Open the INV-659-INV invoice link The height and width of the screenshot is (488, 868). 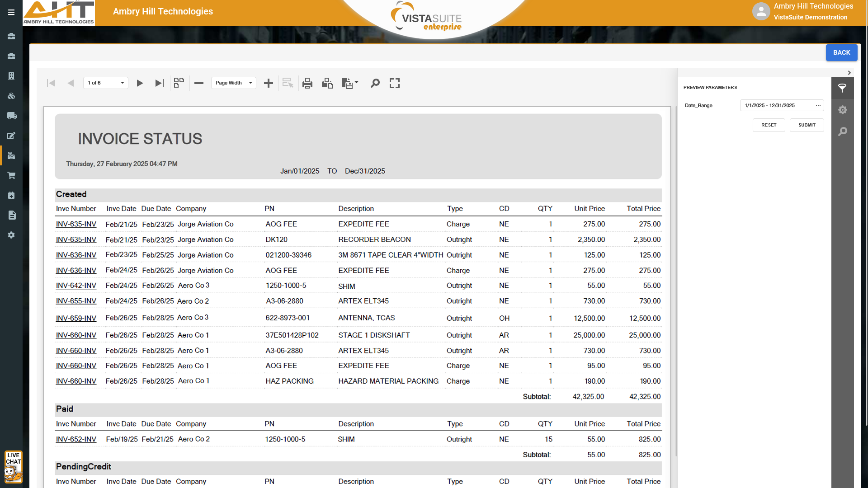(76, 318)
